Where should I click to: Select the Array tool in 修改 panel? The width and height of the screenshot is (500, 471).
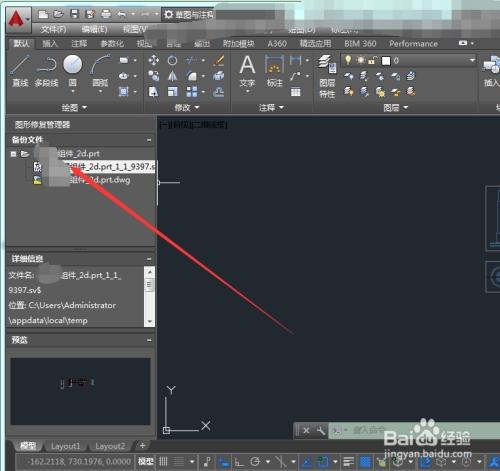192,92
